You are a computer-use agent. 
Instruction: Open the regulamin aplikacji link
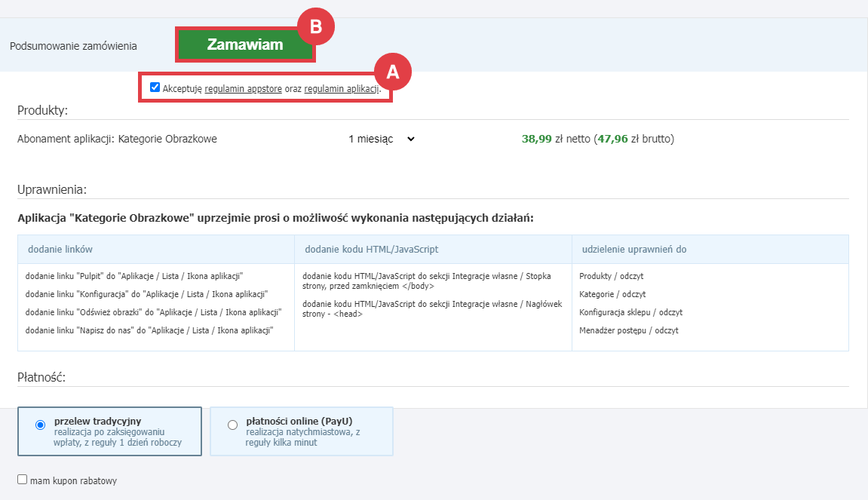tap(342, 88)
